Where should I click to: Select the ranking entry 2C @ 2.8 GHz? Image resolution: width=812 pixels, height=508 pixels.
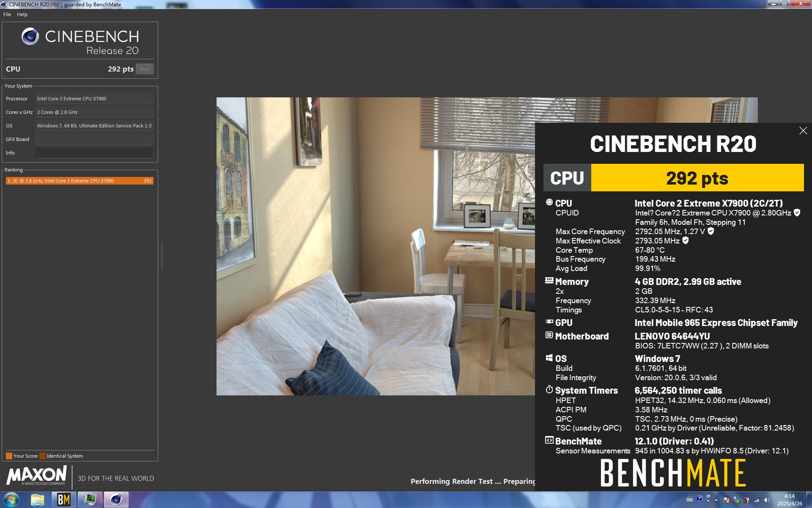coord(80,181)
